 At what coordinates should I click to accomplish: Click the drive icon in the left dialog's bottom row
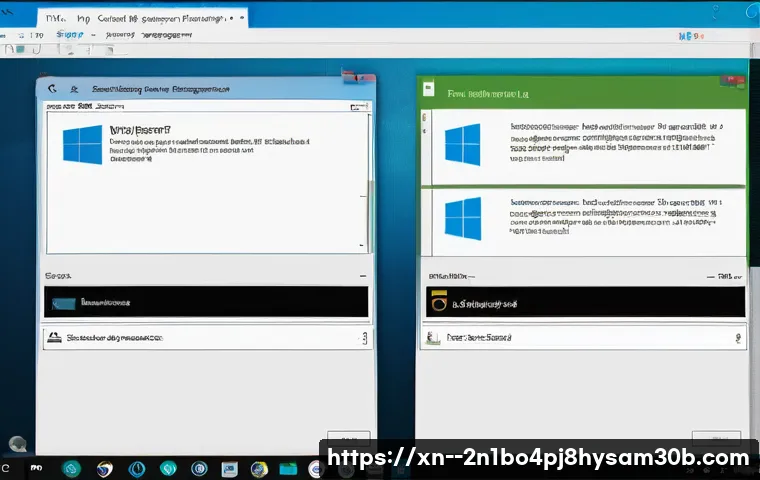55,339
